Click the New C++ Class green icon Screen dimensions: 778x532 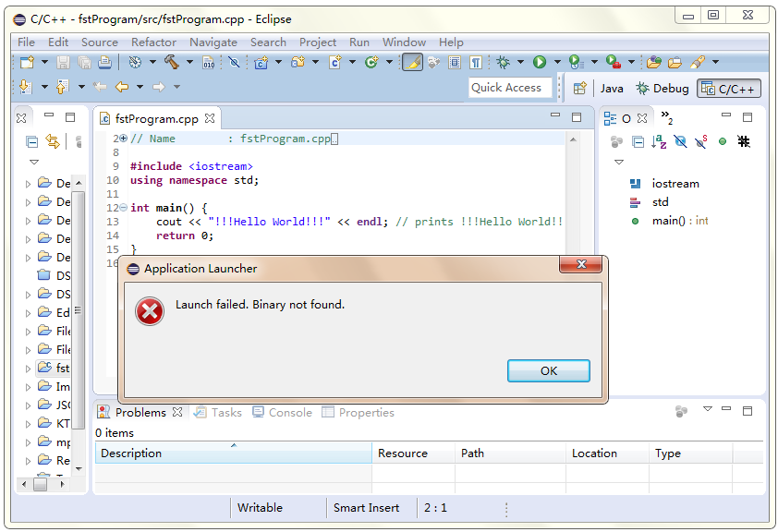pos(371,62)
